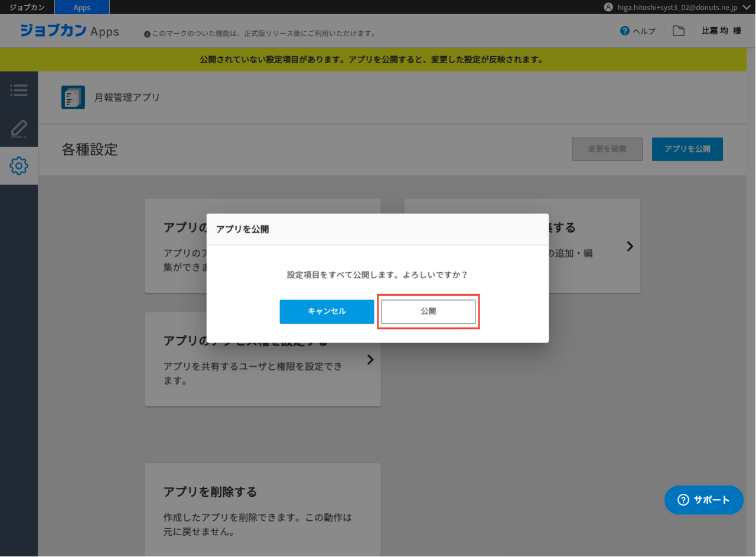Click the blue question mark help icon

pos(625,31)
